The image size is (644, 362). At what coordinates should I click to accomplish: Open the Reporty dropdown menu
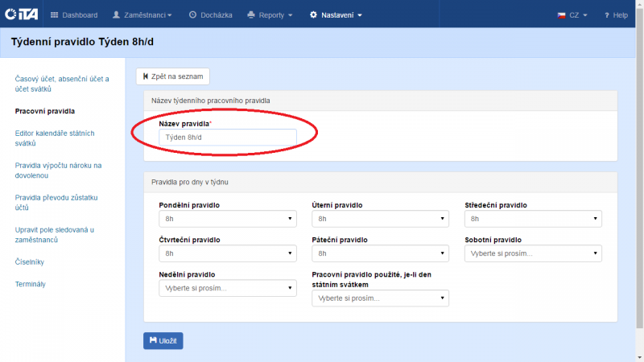pos(270,14)
